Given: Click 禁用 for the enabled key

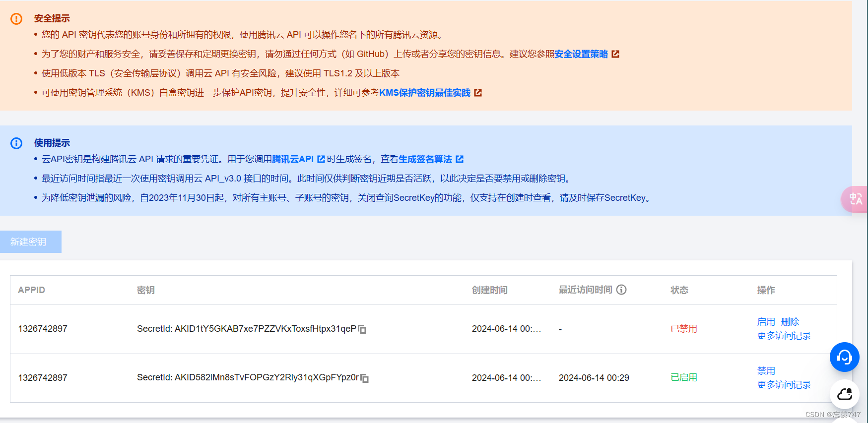Looking at the screenshot, I should coord(766,371).
